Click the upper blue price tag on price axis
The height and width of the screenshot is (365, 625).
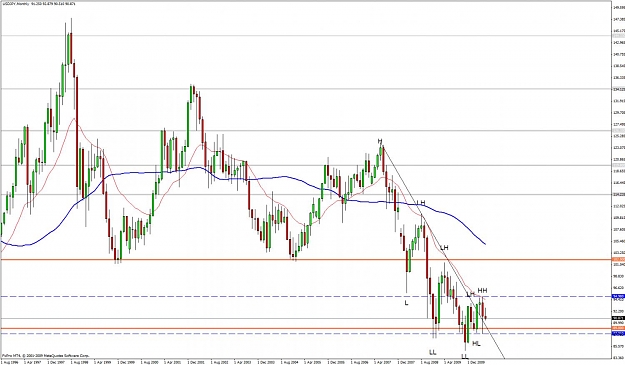point(618,296)
